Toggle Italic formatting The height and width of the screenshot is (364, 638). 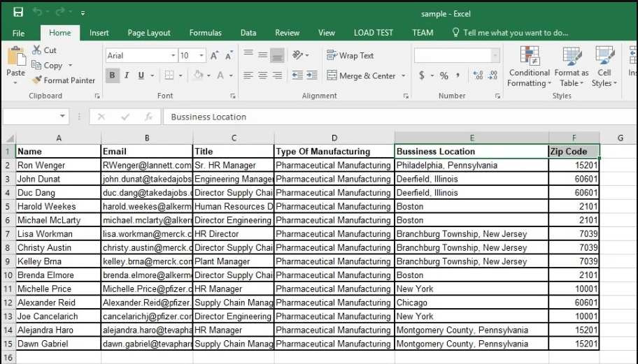[127, 75]
